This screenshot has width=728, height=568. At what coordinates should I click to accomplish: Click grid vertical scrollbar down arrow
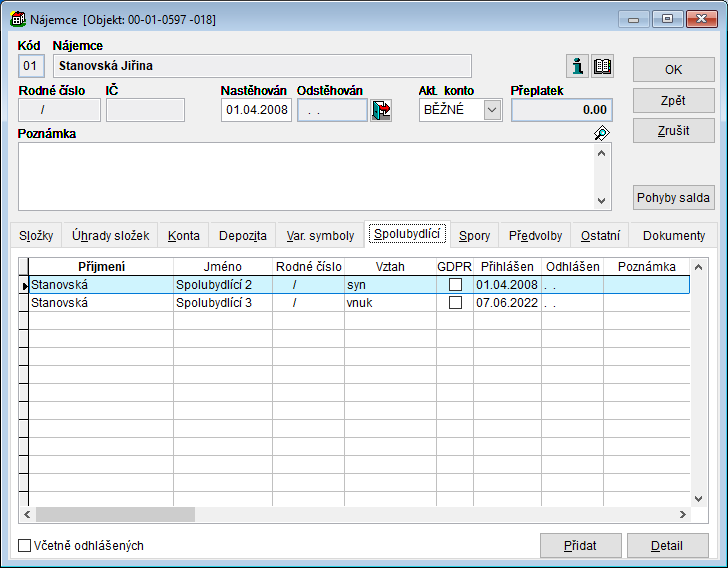[x=698, y=498]
